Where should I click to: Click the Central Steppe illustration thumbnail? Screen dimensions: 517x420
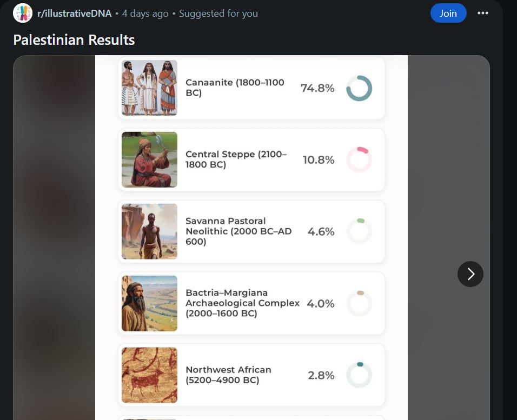click(149, 159)
